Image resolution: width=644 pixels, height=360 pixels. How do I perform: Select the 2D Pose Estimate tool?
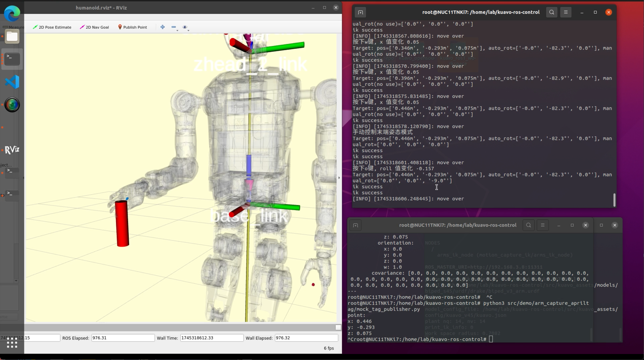52,27
